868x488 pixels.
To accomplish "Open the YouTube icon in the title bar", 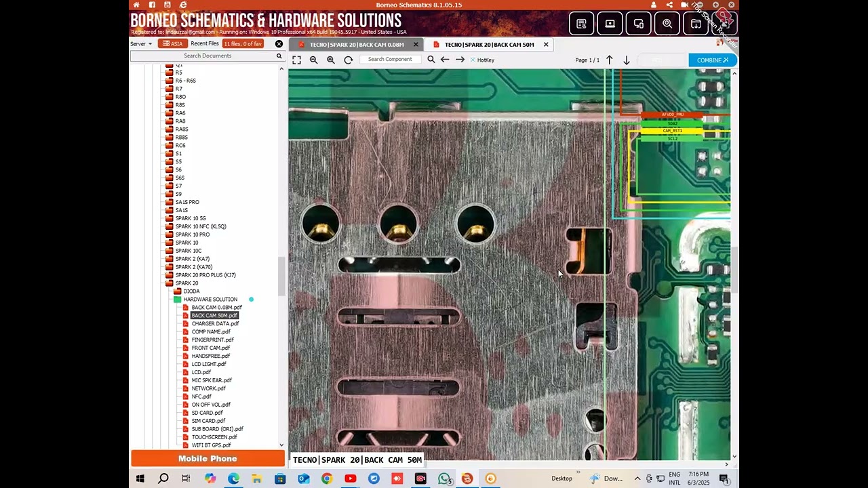I will (x=167, y=5).
